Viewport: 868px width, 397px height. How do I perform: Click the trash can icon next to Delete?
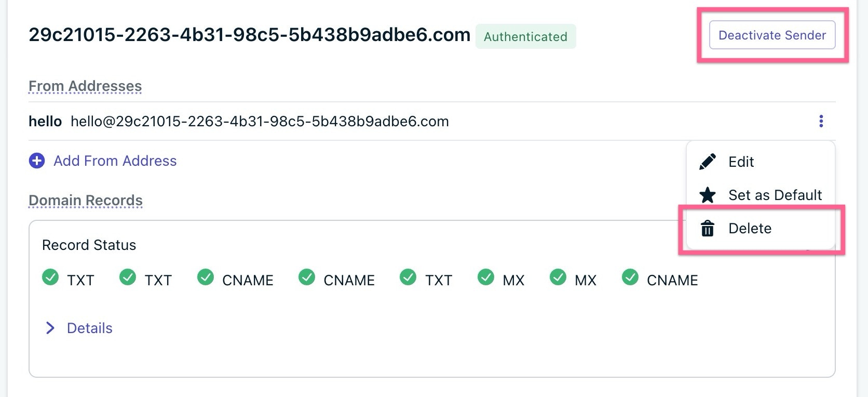coord(708,228)
